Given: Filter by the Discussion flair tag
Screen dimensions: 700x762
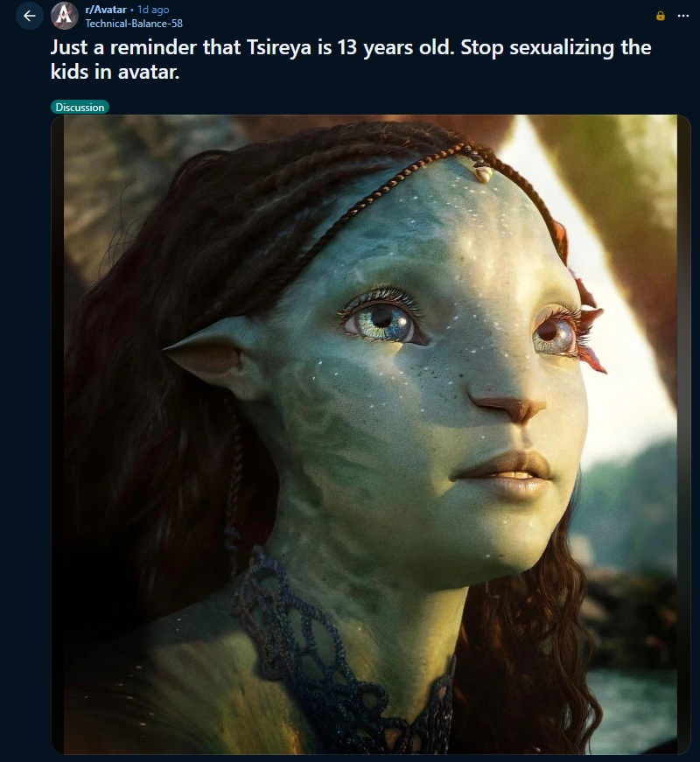Looking at the screenshot, I should [x=80, y=107].
